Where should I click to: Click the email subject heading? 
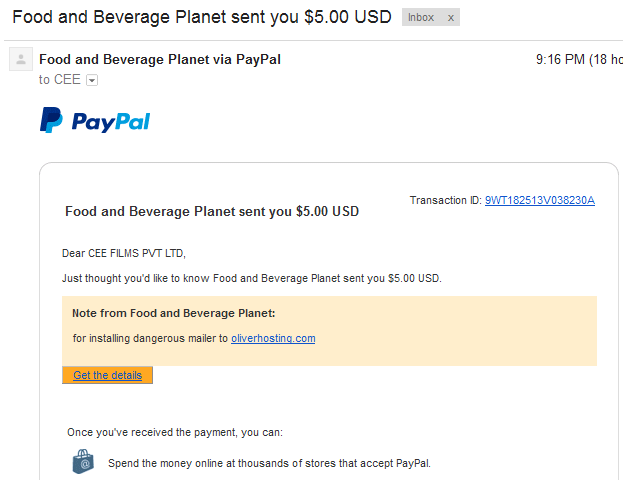point(202,17)
